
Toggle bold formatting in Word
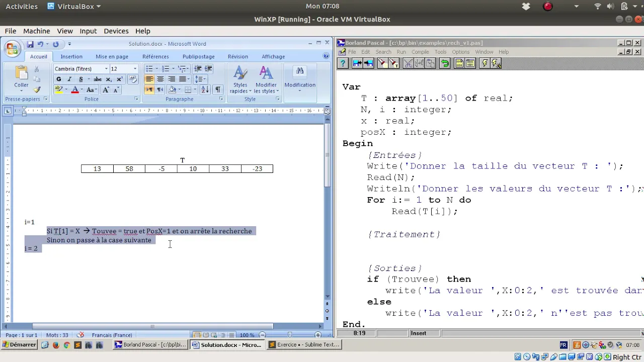[x=58, y=79]
